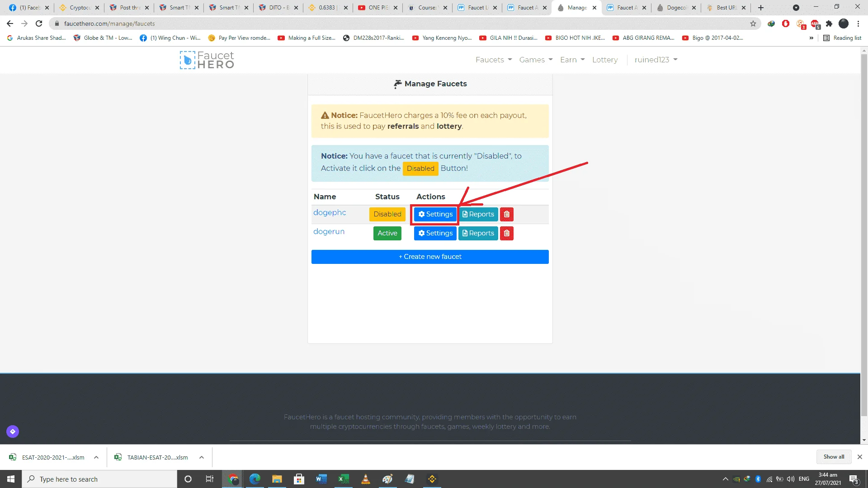Open Binance app from the taskbar
868x488 pixels.
point(432,479)
